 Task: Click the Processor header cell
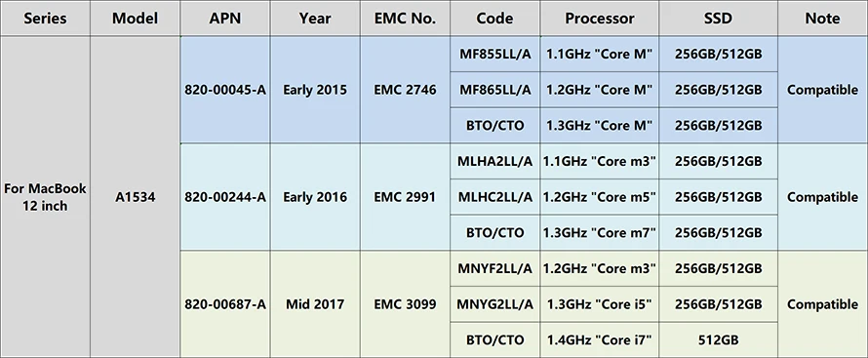pyautogui.click(x=600, y=19)
